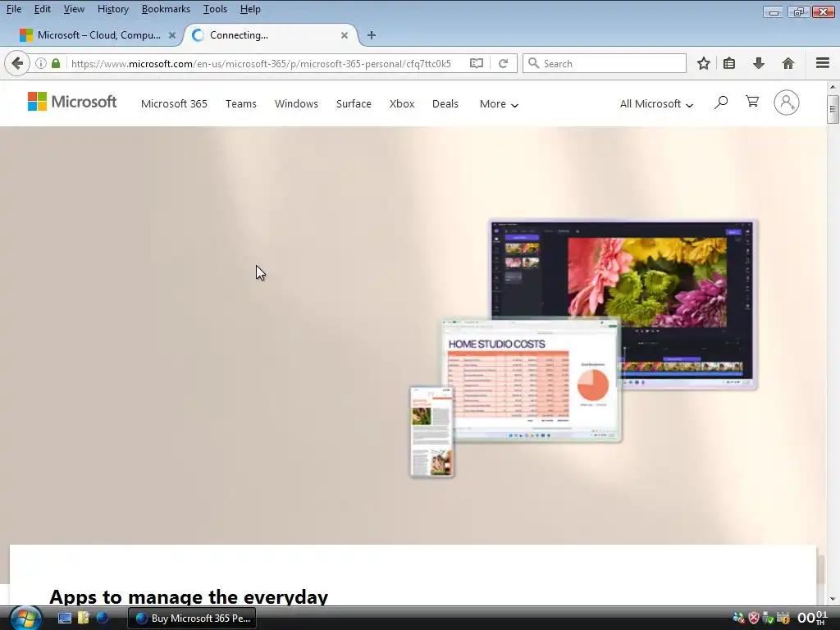The image size is (840, 630).
Task: Open the Tools menu
Action: (215, 9)
